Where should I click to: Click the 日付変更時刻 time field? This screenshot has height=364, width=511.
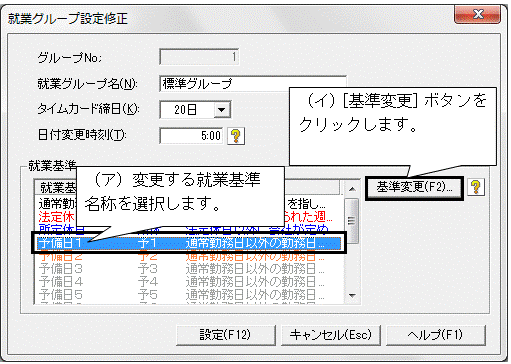point(191,136)
